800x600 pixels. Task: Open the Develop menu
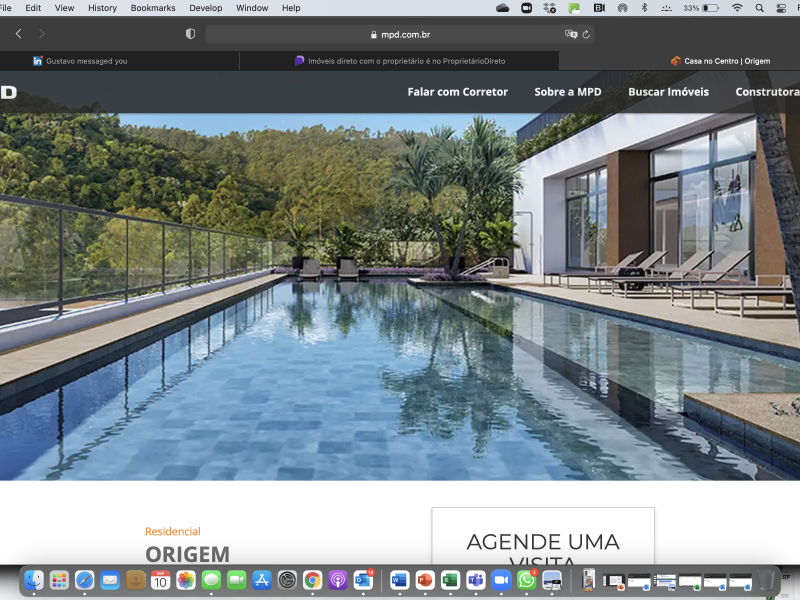point(206,8)
